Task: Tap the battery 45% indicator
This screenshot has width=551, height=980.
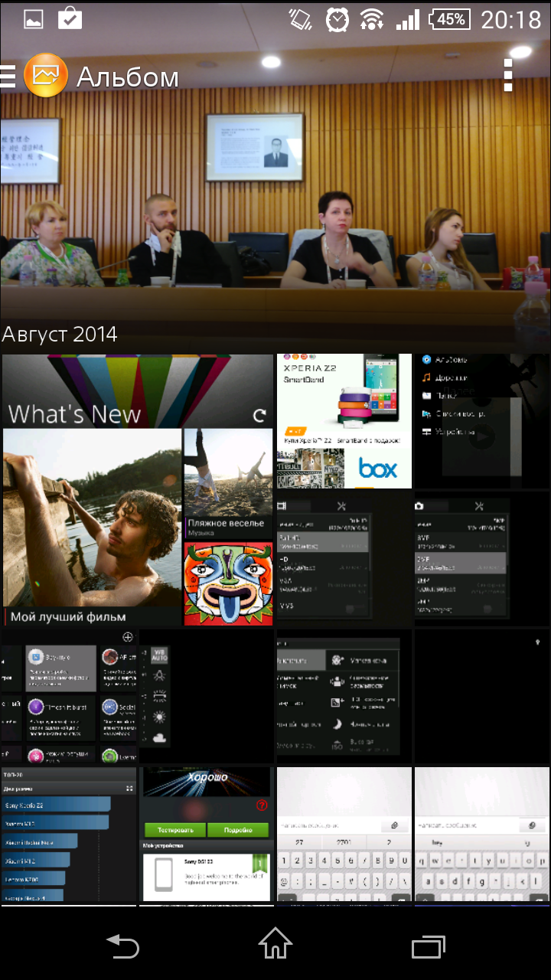Action: (449, 19)
